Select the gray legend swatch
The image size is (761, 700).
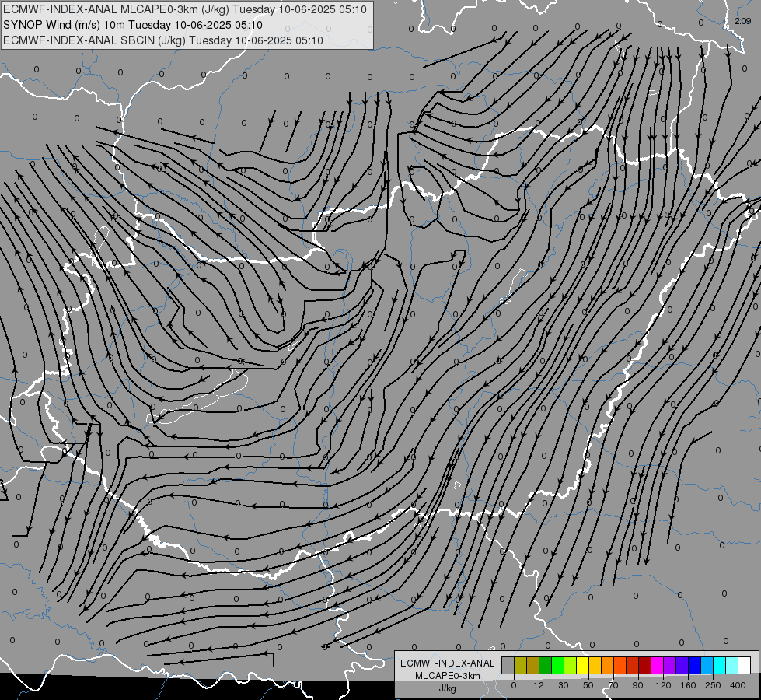pos(508,665)
